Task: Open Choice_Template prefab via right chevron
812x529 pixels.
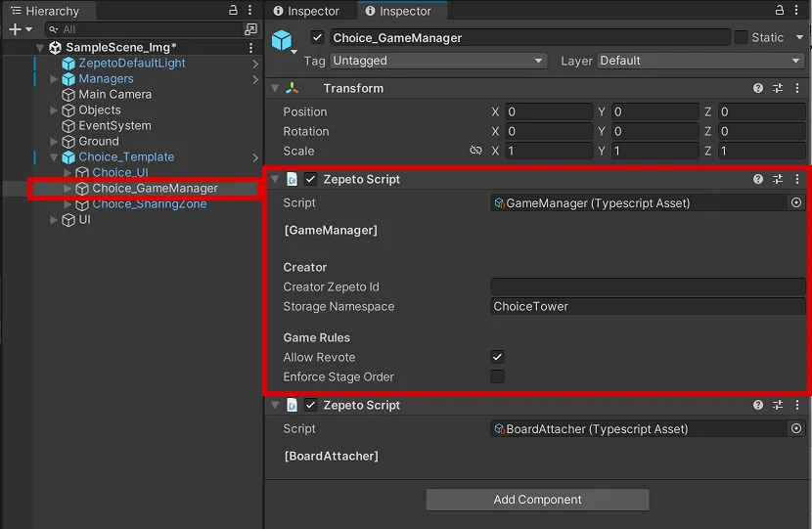Action: point(255,157)
